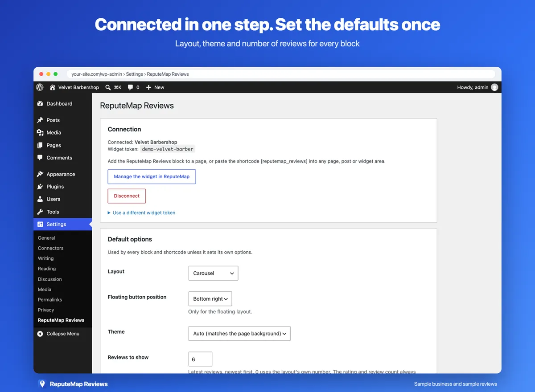The width and height of the screenshot is (535, 392).
Task: Select the Connectors settings submenu
Action: click(x=50, y=248)
